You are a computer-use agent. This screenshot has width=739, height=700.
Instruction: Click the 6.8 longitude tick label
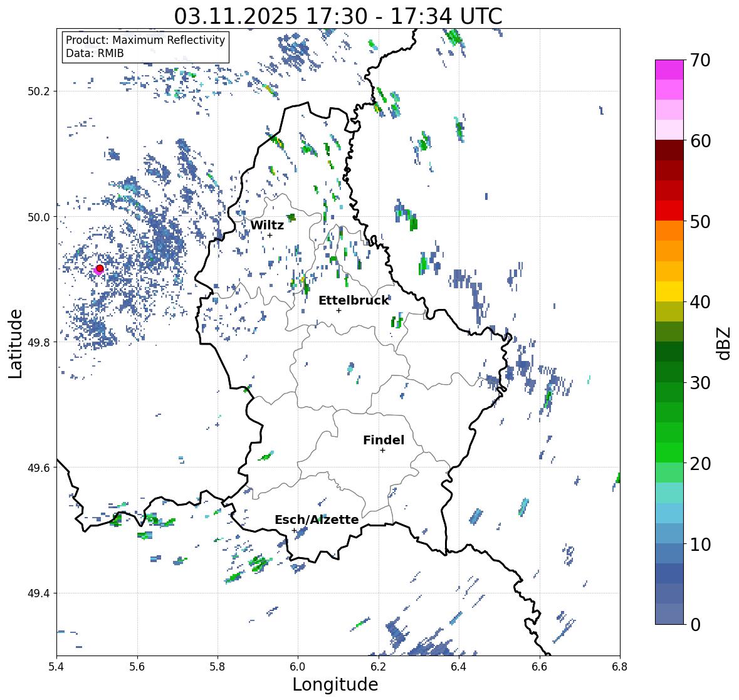click(620, 667)
